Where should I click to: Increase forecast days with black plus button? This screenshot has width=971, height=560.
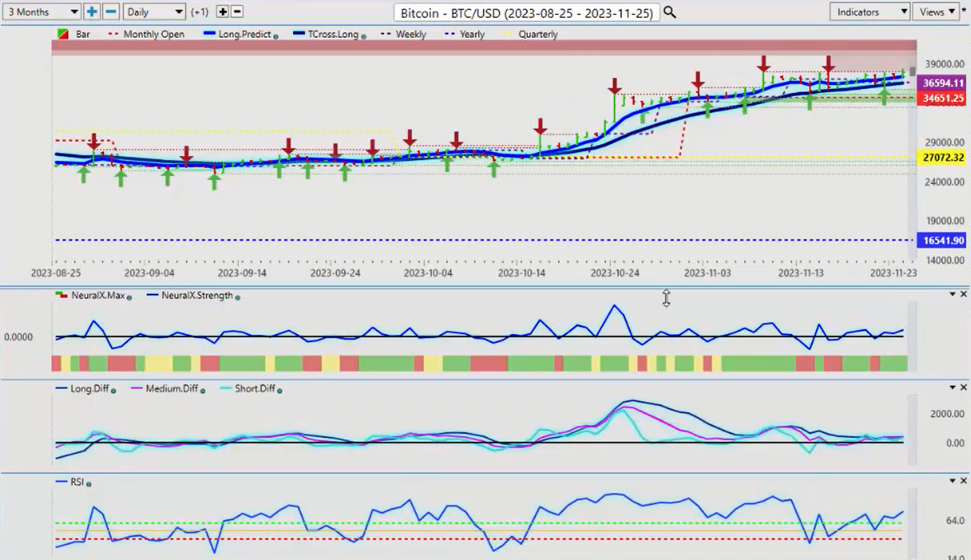pos(223,12)
